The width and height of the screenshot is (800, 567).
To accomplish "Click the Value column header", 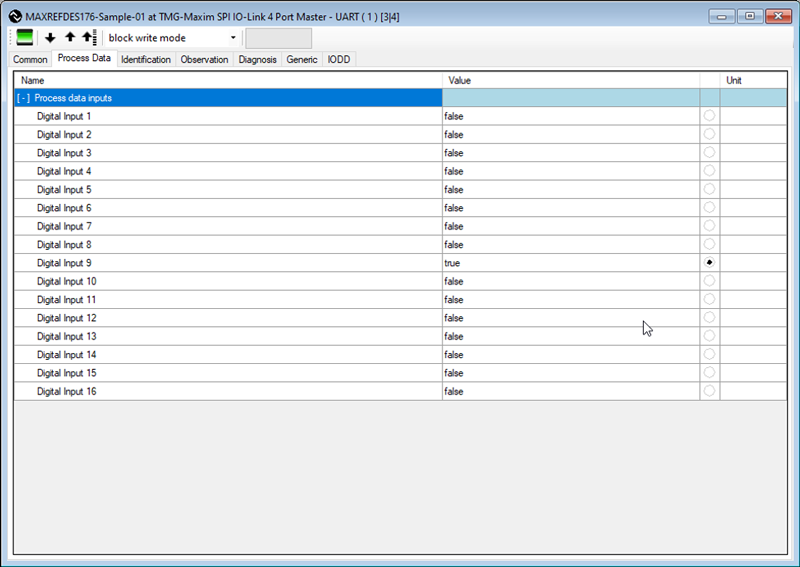I will pos(571,80).
